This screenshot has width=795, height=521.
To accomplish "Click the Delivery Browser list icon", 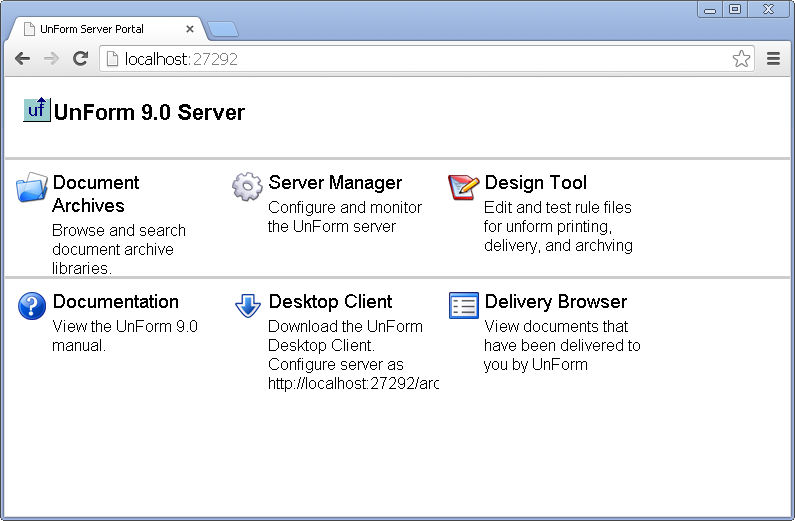I will [464, 306].
